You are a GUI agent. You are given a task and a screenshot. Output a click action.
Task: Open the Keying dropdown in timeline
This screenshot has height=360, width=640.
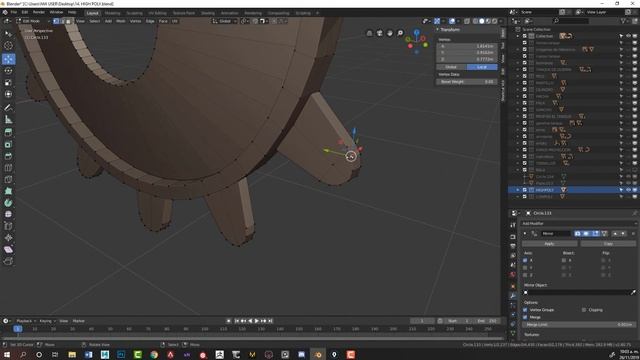[x=47, y=321]
